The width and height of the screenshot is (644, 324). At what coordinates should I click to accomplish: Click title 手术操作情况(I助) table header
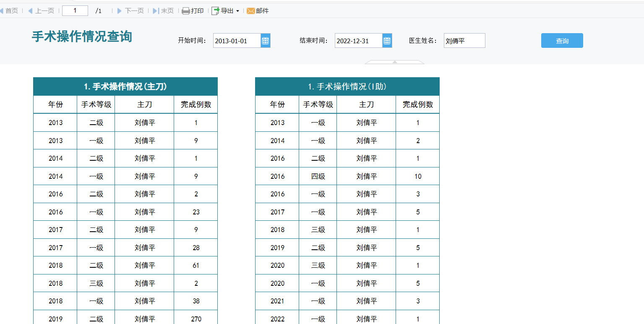[347, 86]
